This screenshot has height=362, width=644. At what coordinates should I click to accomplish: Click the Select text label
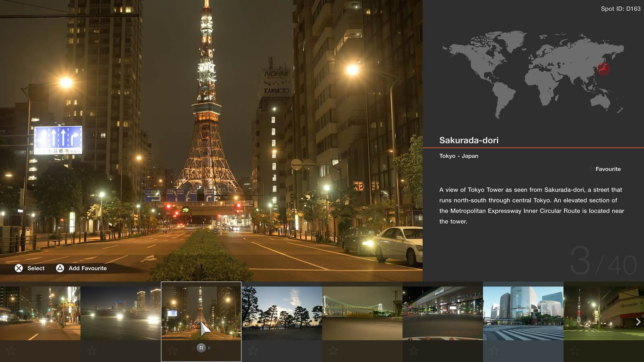(x=36, y=268)
